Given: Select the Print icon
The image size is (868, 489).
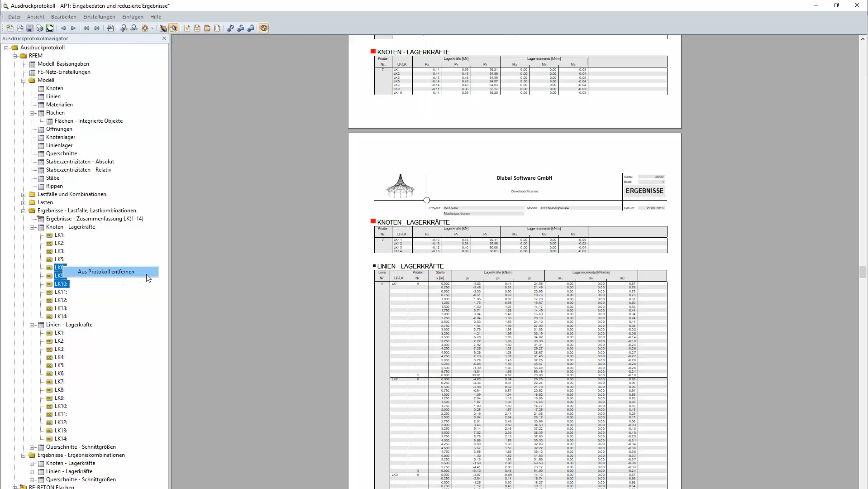Looking at the screenshot, I should pyautogui.click(x=39, y=28).
